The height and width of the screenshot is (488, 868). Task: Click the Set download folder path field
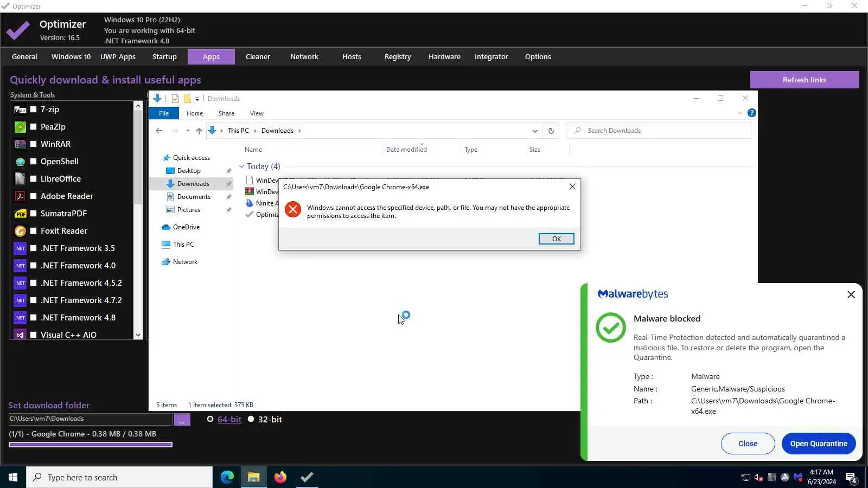point(90,419)
